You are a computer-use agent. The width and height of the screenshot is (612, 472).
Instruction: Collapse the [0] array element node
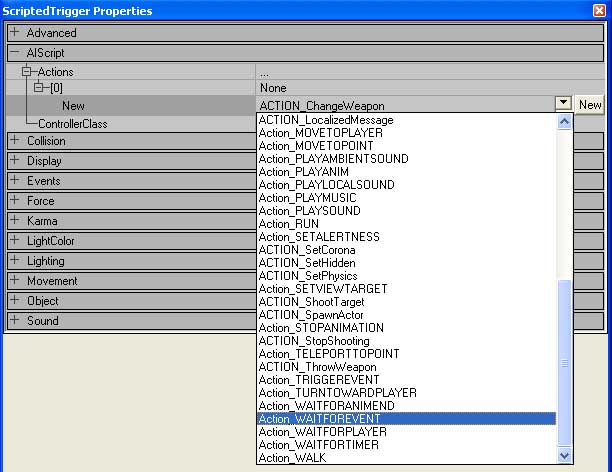40,88
